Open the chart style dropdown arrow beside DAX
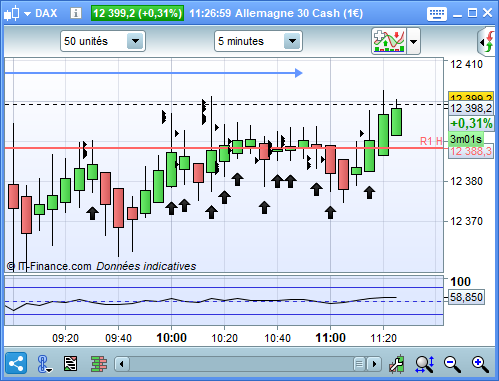Image resolution: width=499 pixels, height=381 pixels. [27, 14]
